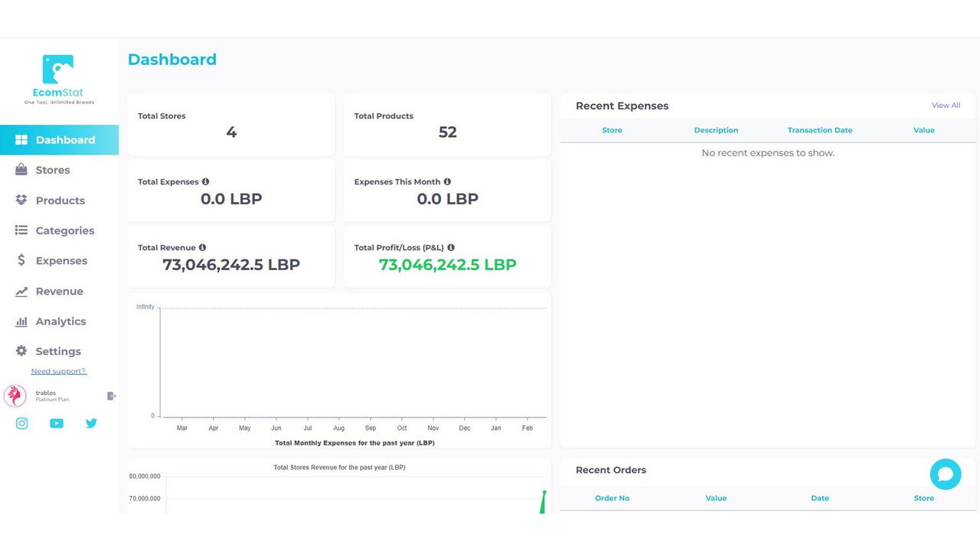Click the Dashboard page heading
This screenshot has width=980, height=551.
[172, 60]
